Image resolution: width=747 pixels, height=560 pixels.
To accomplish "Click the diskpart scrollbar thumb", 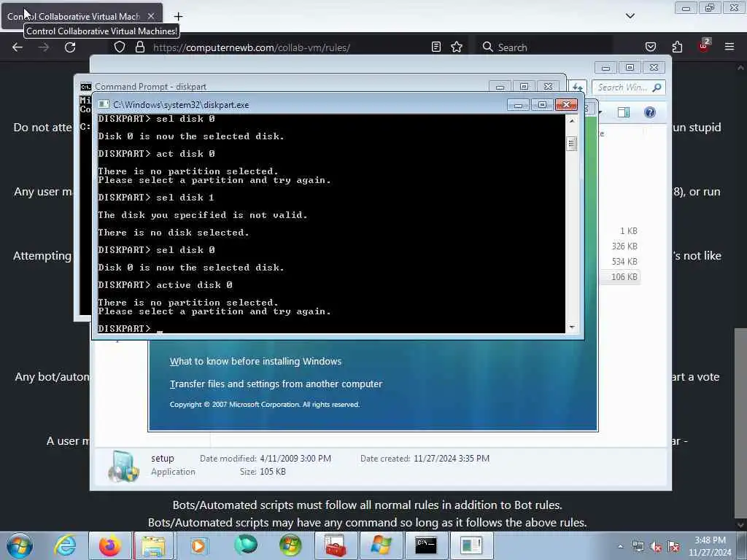I will click(x=572, y=144).
